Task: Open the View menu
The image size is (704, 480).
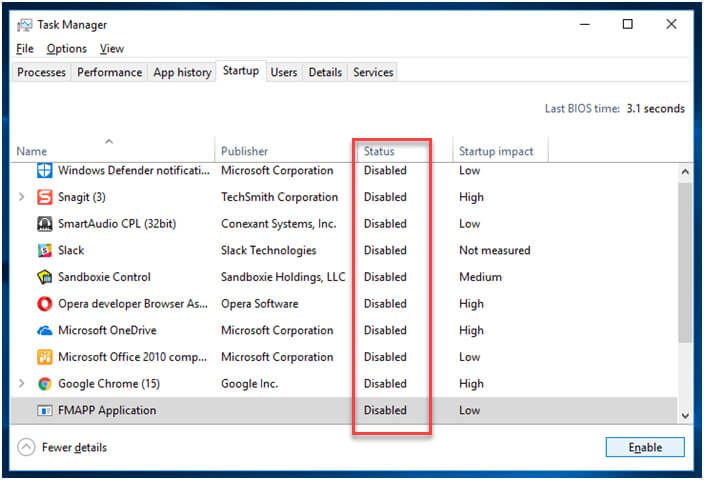Action: click(x=112, y=48)
